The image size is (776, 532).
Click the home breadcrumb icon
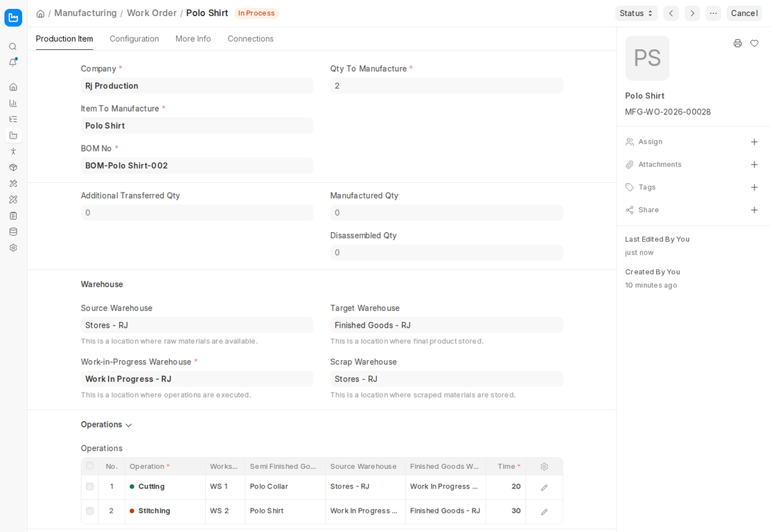pos(41,13)
